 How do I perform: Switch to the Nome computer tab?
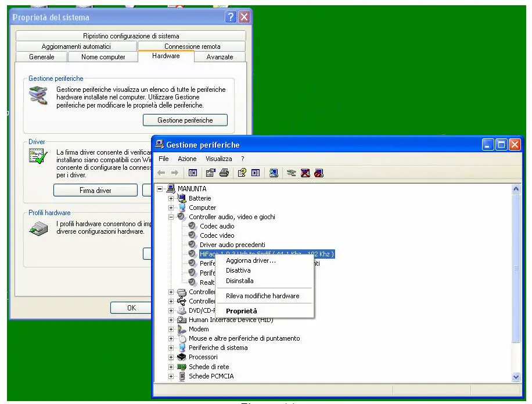103,57
